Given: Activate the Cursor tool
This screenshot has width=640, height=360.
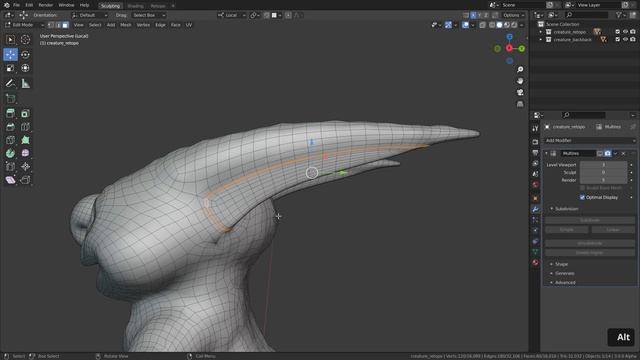Looking at the screenshot, I should (25, 40).
